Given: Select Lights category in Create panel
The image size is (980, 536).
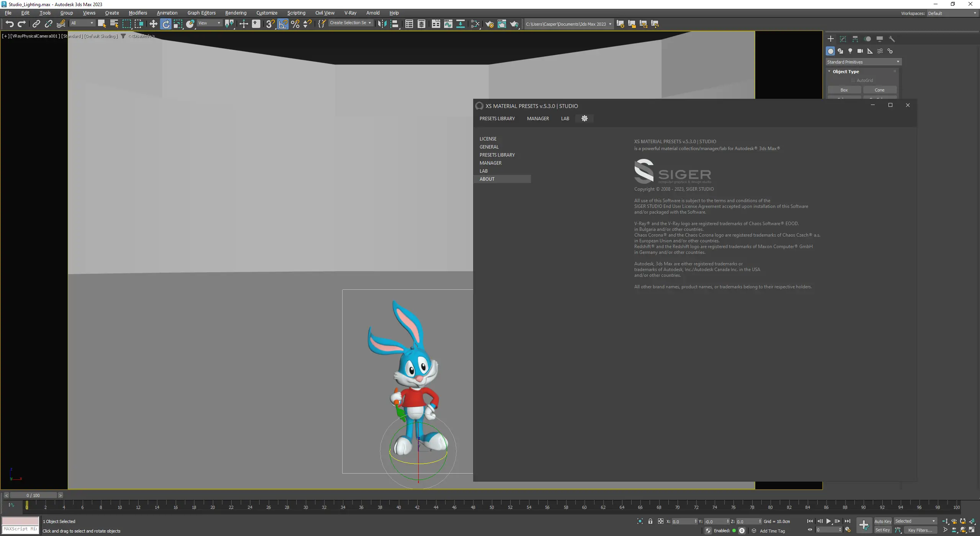Looking at the screenshot, I should (850, 51).
